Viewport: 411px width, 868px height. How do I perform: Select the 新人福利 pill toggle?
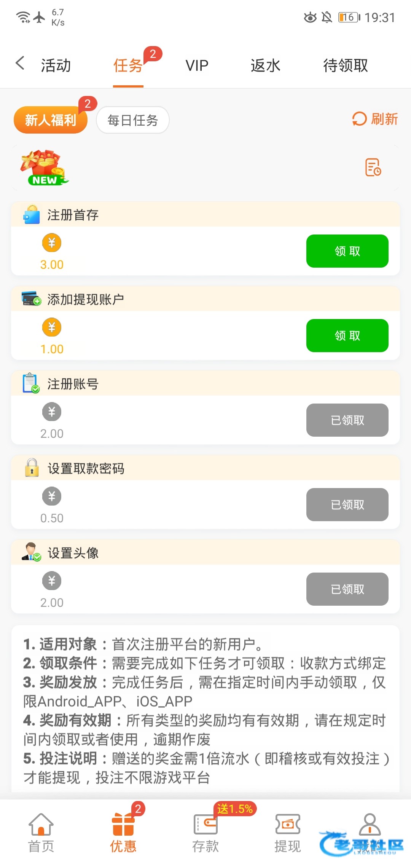(51, 120)
